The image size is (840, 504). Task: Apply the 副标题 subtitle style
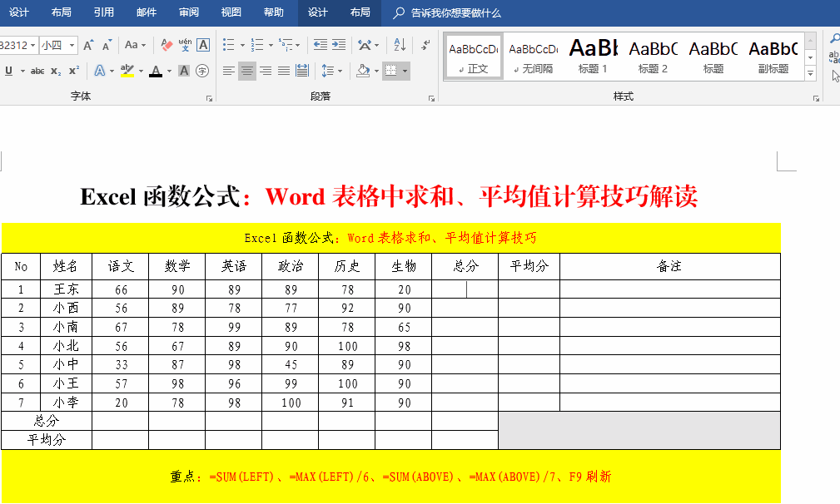click(773, 56)
